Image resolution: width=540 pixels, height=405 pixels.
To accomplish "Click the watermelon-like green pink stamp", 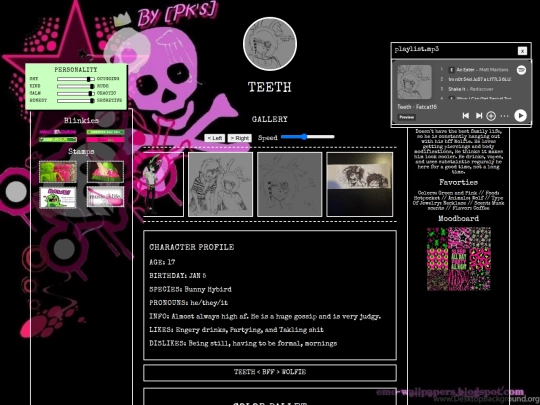I will tap(105, 172).
